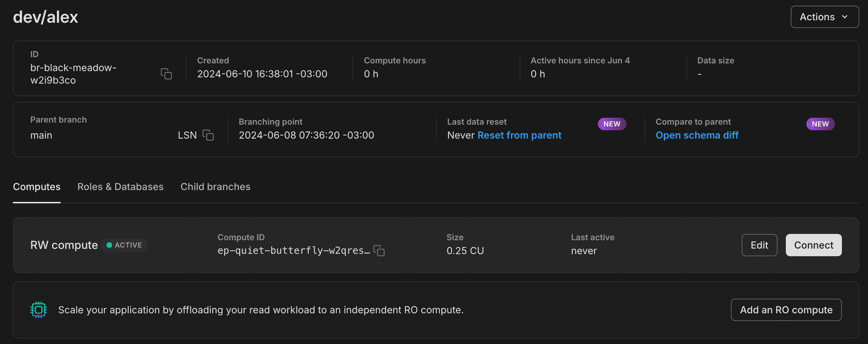868x344 pixels.
Task: Click the dev/alex branch title
Action: click(46, 17)
